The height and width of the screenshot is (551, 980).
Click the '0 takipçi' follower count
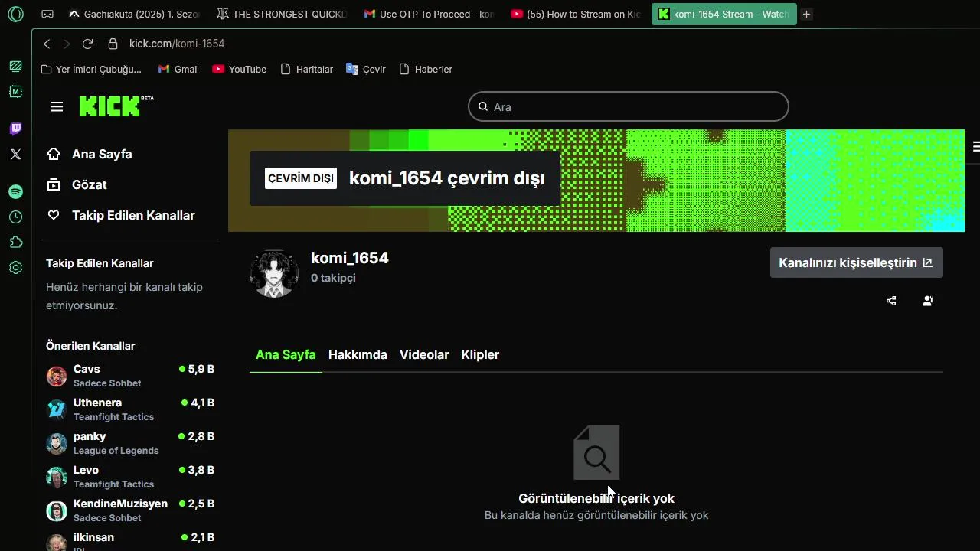click(333, 278)
